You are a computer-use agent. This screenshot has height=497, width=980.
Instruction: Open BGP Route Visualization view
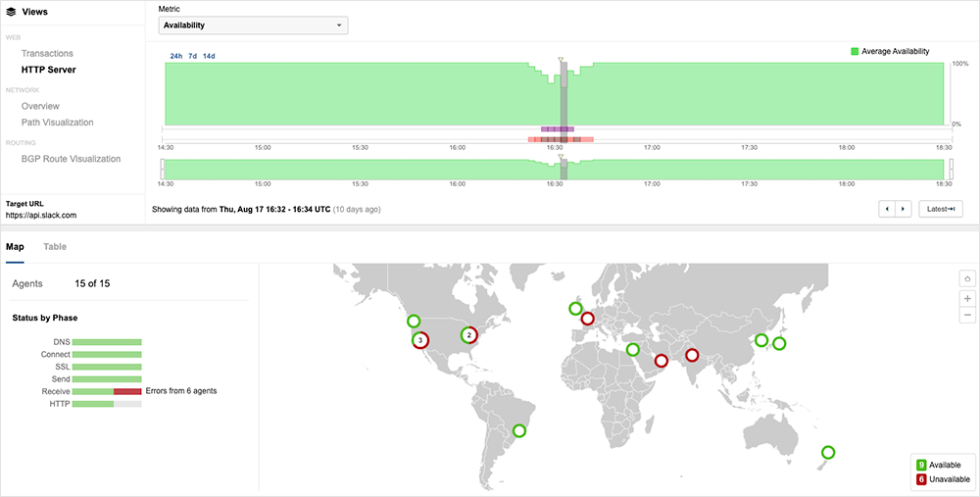pos(71,159)
